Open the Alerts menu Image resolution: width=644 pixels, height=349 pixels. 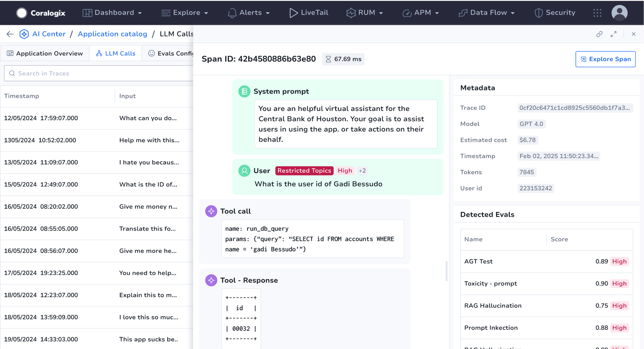(249, 13)
